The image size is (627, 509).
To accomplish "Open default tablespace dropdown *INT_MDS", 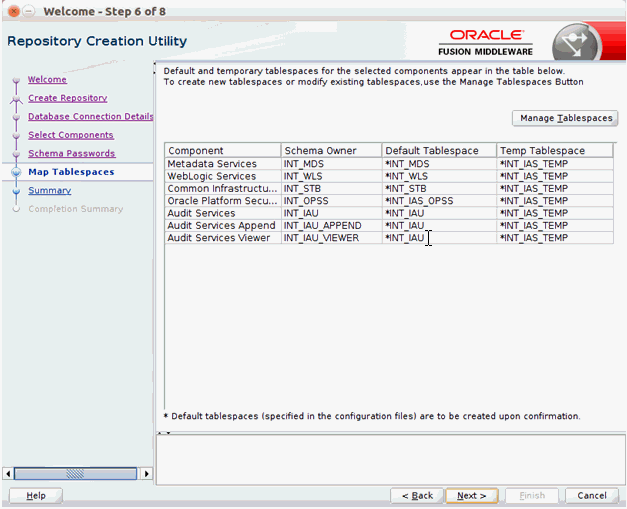I will click(439, 164).
